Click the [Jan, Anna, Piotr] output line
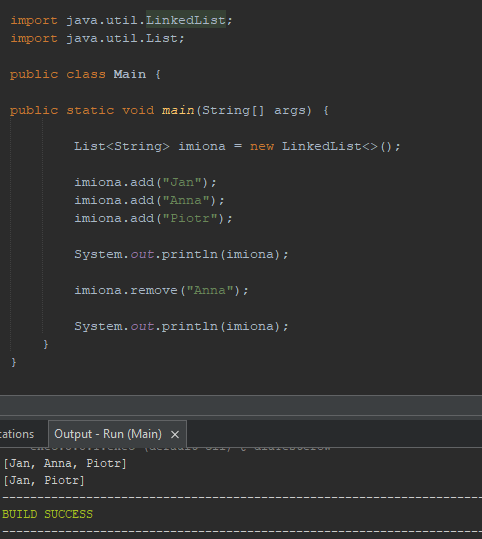The image size is (482, 539). [x=65, y=463]
